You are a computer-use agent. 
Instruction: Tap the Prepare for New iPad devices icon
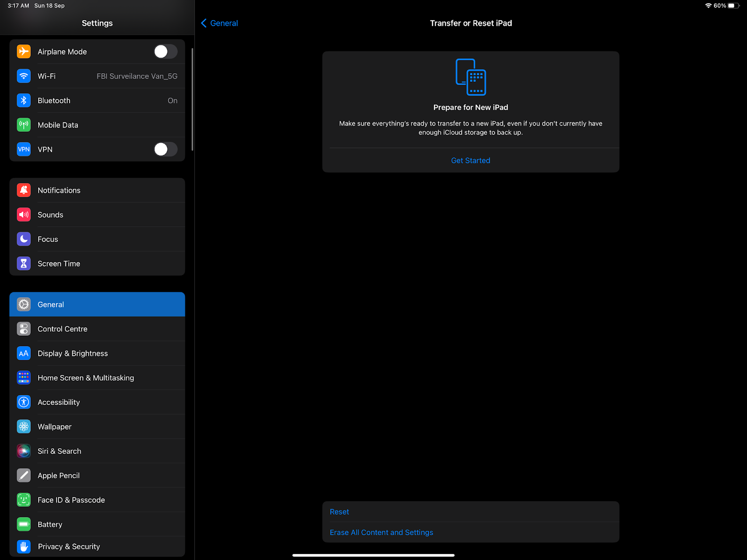pos(471,77)
